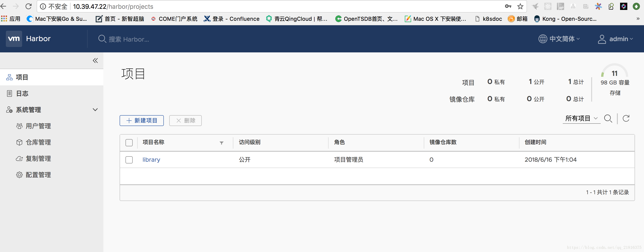Expand the 所有项目 filter dropdown
This screenshot has width=644, height=252.
tap(581, 118)
